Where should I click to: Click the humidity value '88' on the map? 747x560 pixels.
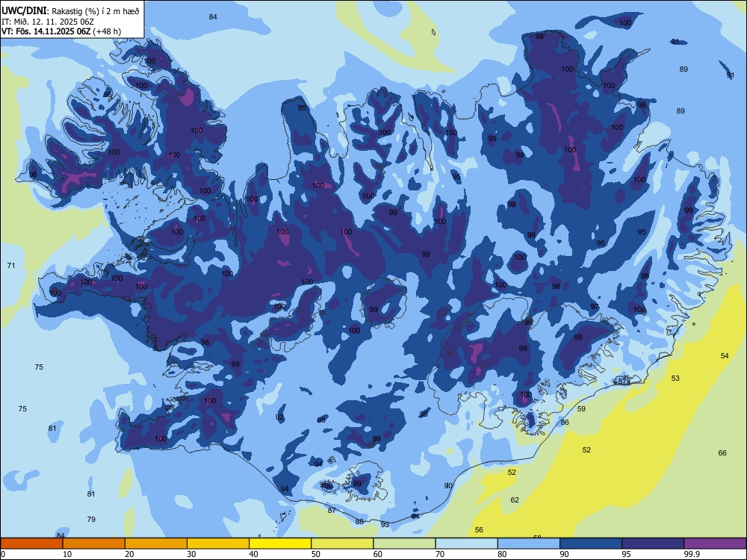coord(359,521)
